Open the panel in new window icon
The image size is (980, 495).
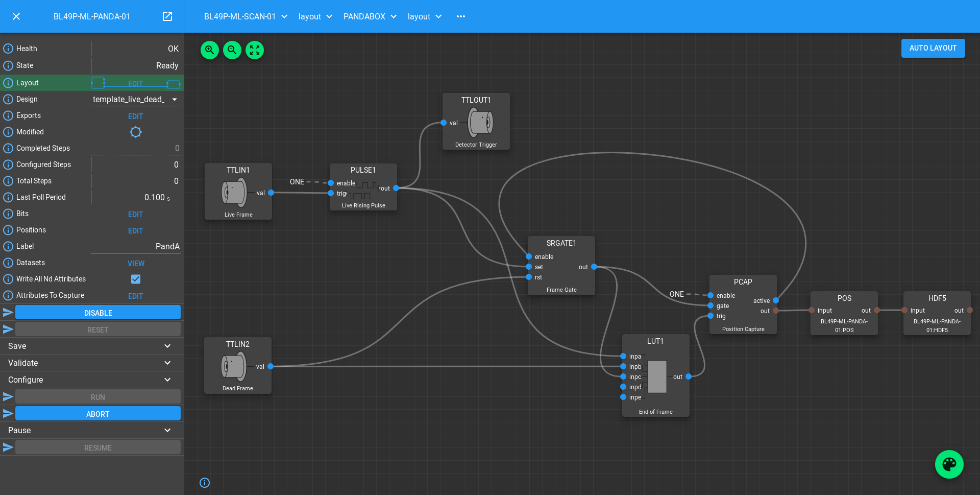[167, 16]
